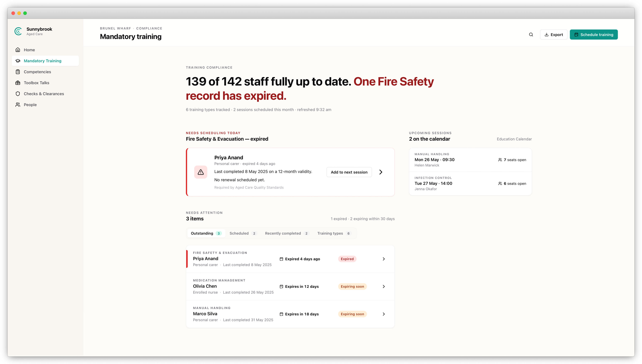Click the '6 seats open' text
The height and width of the screenshot is (364, 642).
(x=515, y=184)
